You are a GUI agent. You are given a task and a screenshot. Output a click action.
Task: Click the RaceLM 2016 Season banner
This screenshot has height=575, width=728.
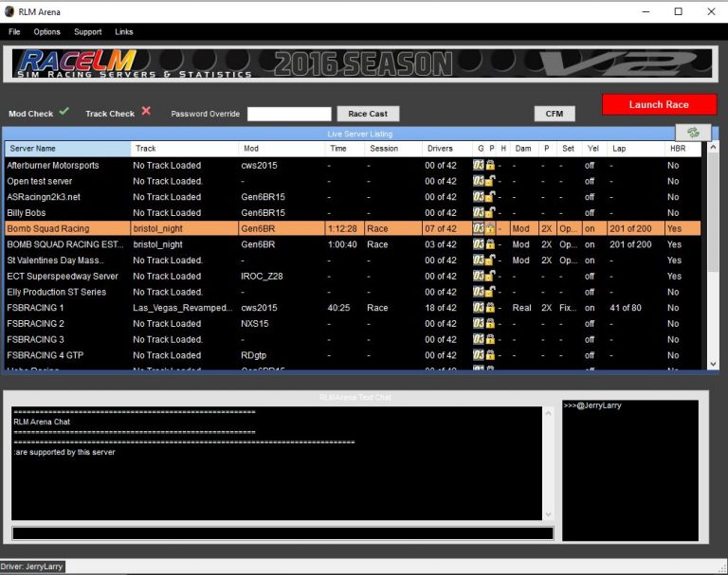362,63
